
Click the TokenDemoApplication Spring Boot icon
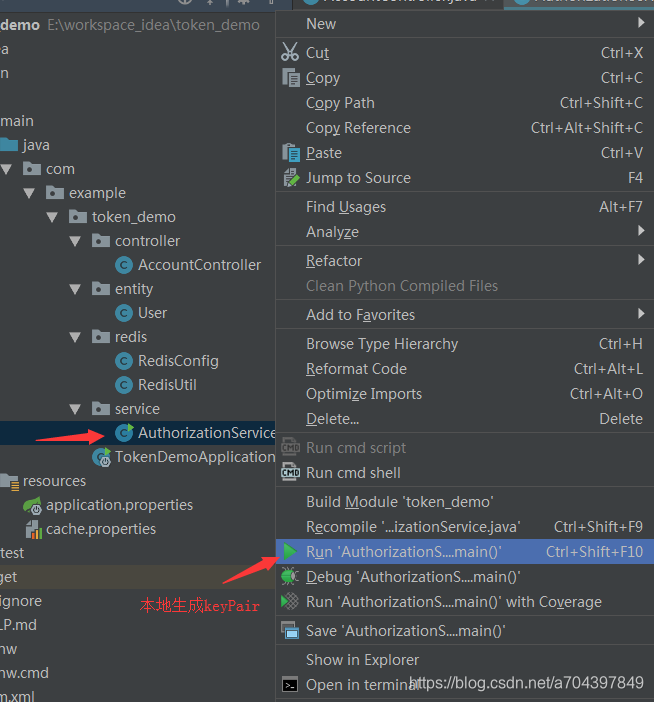[102, 457]
